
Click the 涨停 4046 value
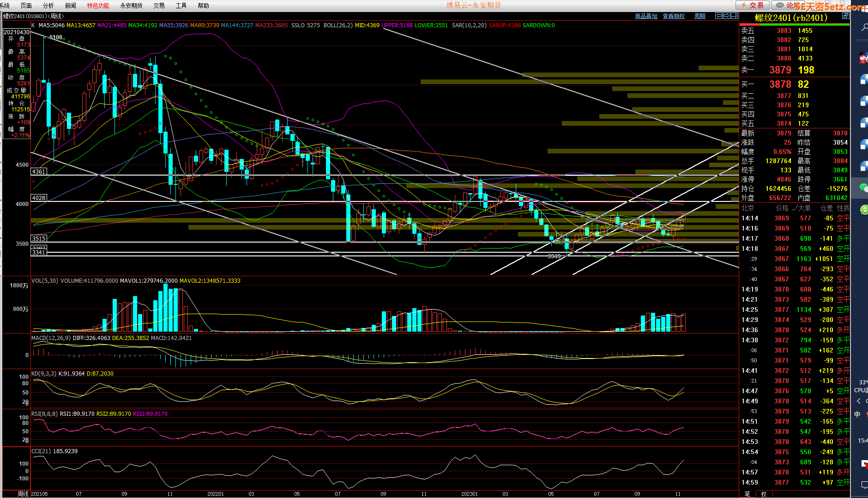(x=784, y=179)
